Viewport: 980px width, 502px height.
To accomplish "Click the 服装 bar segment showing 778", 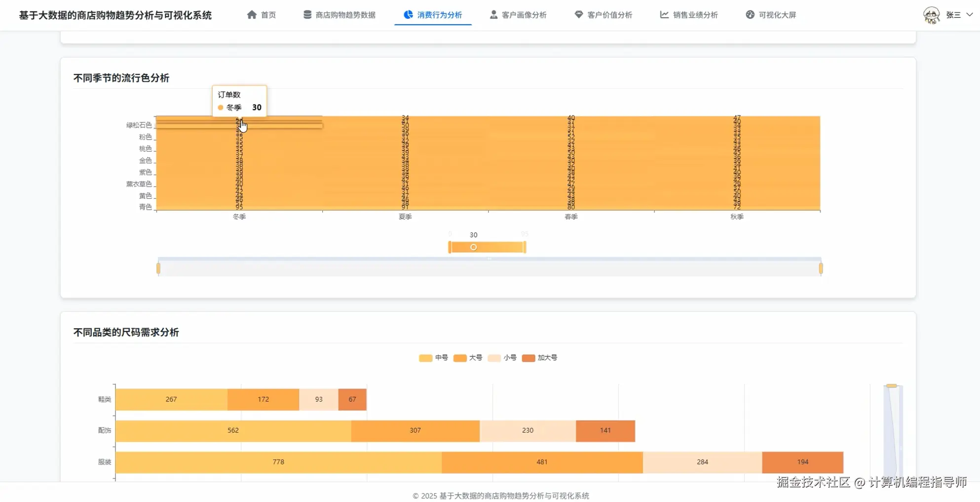I will (278, 463).
